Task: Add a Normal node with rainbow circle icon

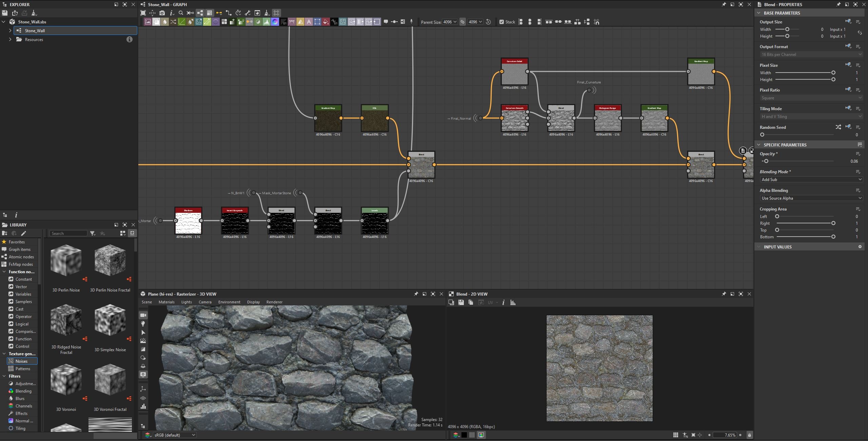Action: pyautogui.click(x=275, y=22)
